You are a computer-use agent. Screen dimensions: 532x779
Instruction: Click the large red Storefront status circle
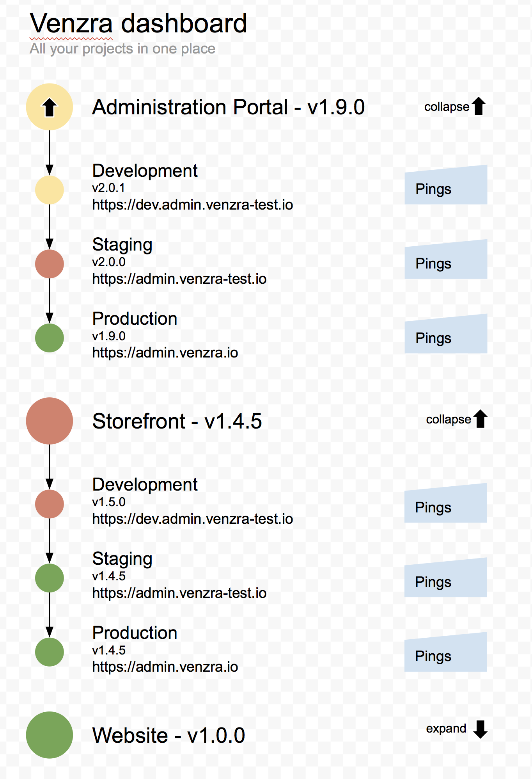(50, 421)
